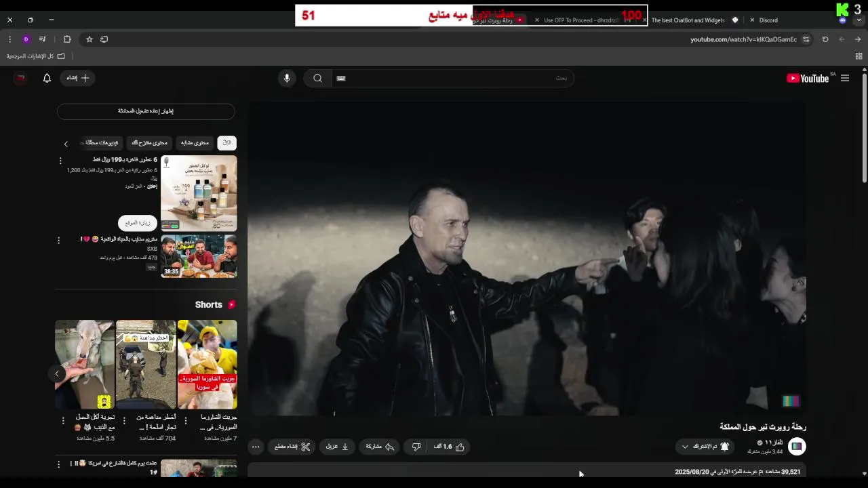Screen dimensions: 868x488
Task: Share the video (مشاركة)
Action: (x=380, y=447)
